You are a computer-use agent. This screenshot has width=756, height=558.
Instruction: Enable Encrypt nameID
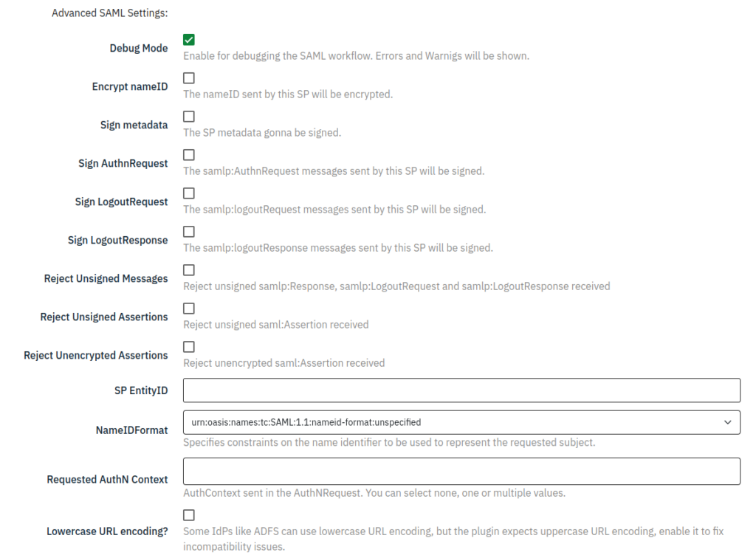click(x=189, y=78)
